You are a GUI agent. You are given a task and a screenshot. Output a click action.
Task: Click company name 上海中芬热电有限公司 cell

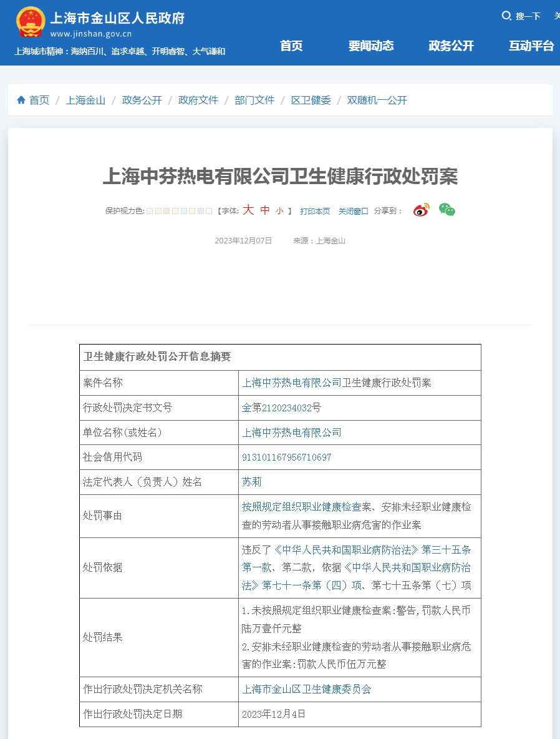tap(360, 433)
